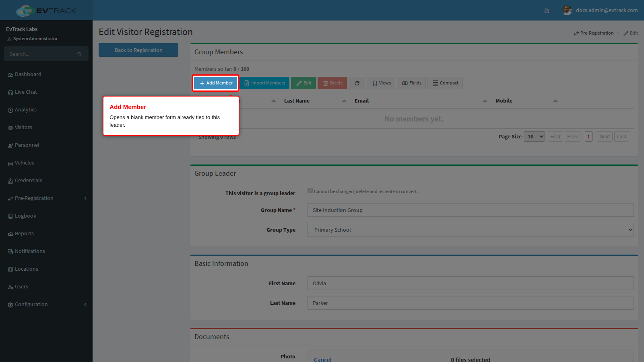Click into Last Name field containing Parker
Viewport: 644px width, 362px height.
pyautogui.click(x=471, y=303)
